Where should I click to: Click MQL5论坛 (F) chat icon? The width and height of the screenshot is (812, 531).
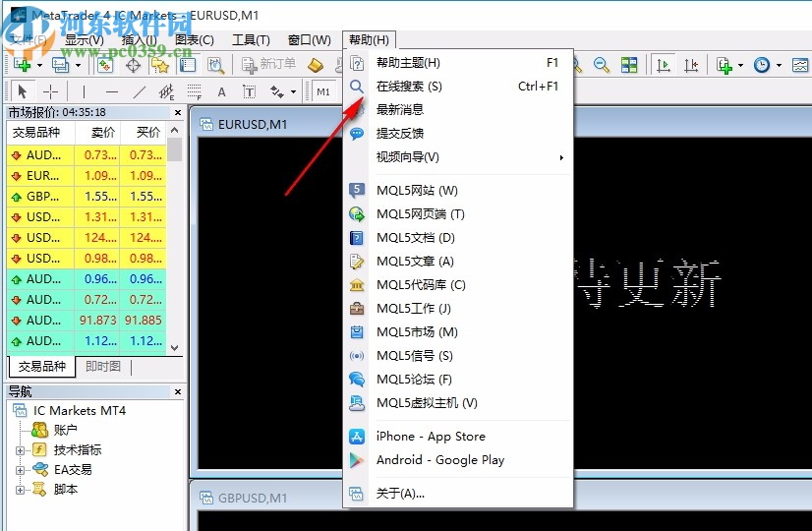357,380
